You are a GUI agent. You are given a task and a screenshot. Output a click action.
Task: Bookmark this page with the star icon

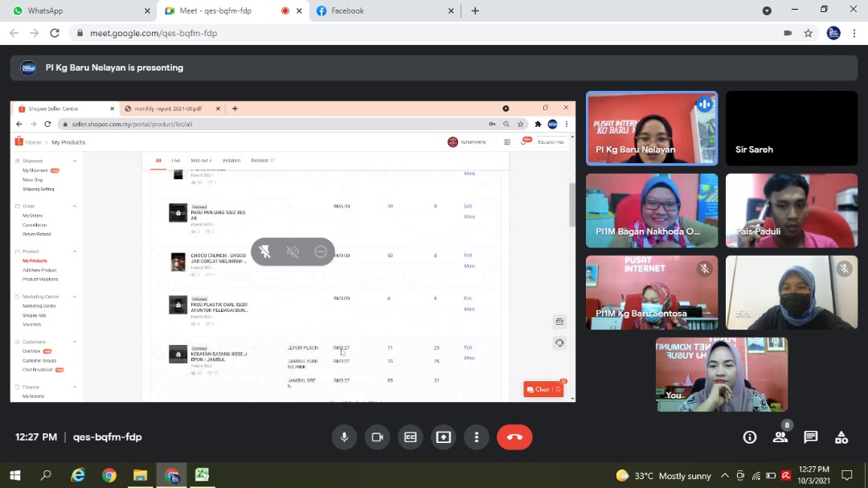pos(809,33)
